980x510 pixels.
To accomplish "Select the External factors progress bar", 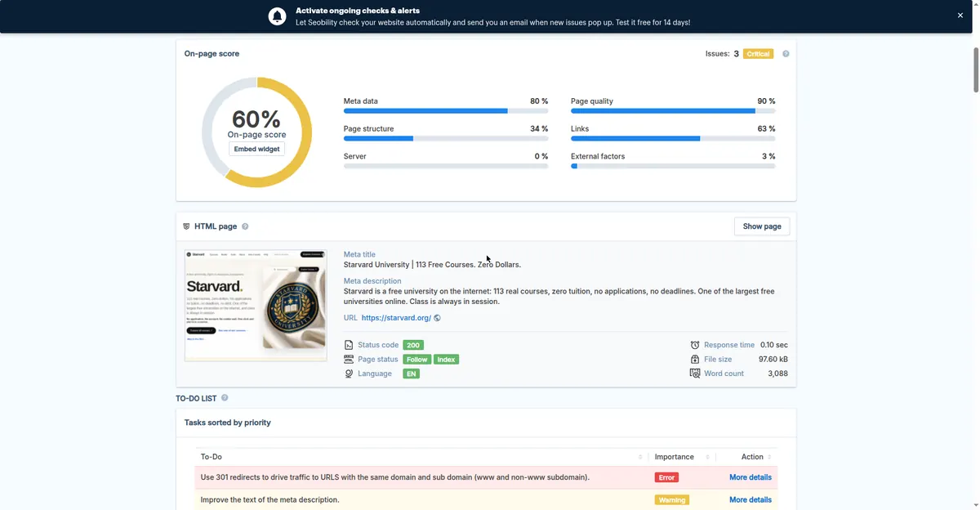I will pyautogui.click(x=673, y=166).
